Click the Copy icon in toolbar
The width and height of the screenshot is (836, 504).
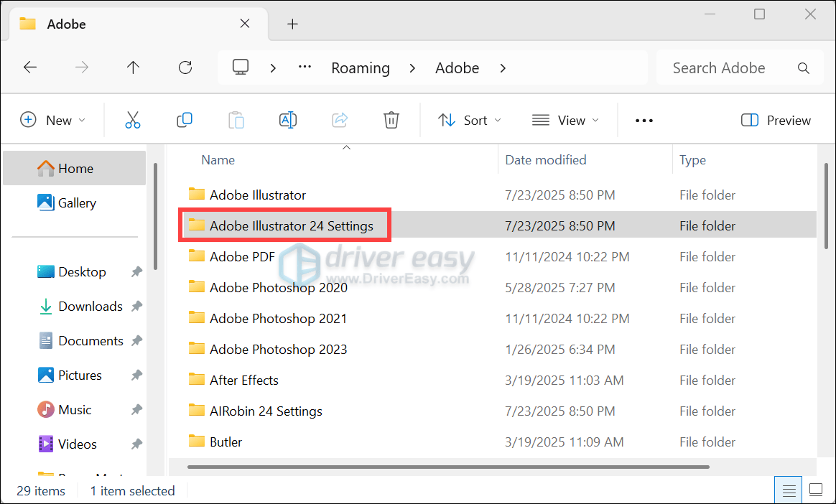(185, 120)
